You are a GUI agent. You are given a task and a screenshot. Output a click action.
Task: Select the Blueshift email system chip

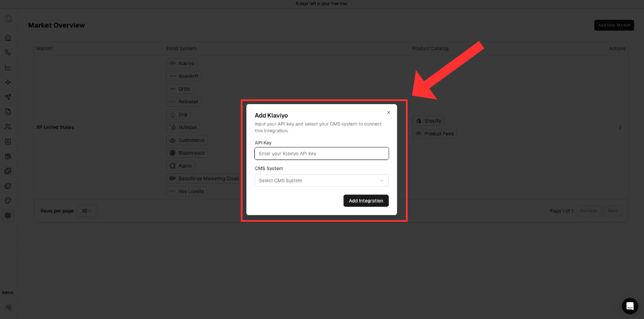(x=183, y=76)
